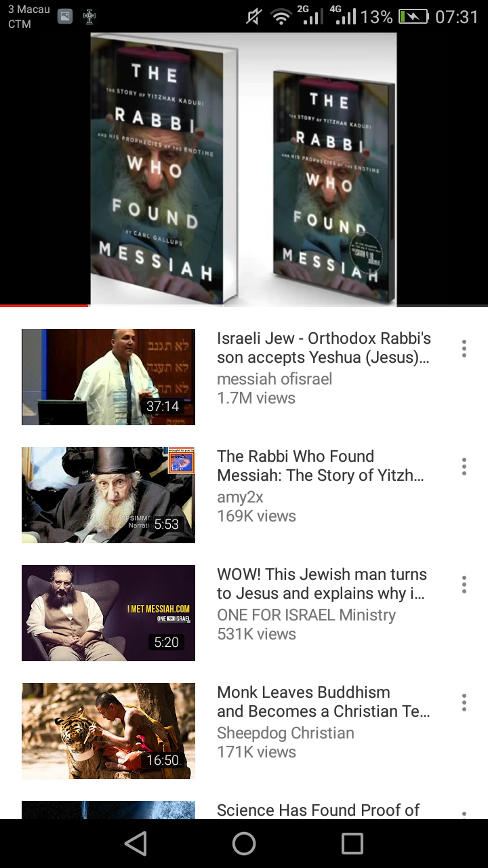Image resolution: width=488 pixels, height=868 pixels.
Task: Open options for ONE FOR ISRAEL Ministry video
Action: [x=464, y=585]
